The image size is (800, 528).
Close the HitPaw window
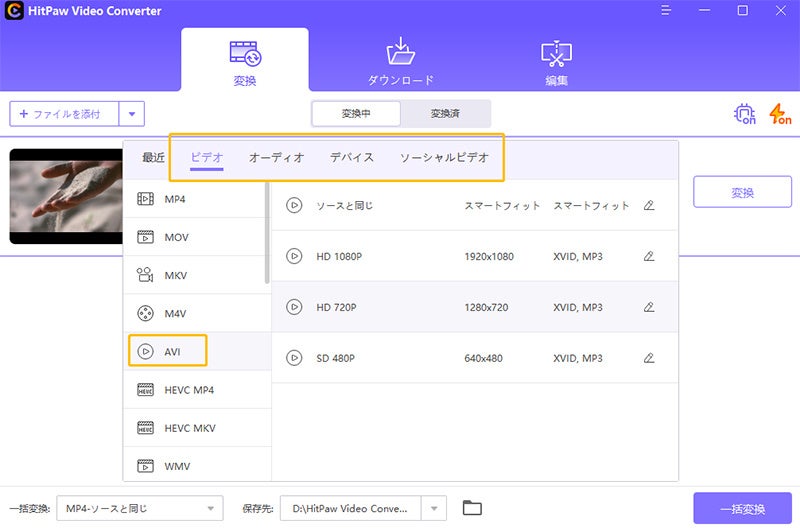[x=781, y=10]
